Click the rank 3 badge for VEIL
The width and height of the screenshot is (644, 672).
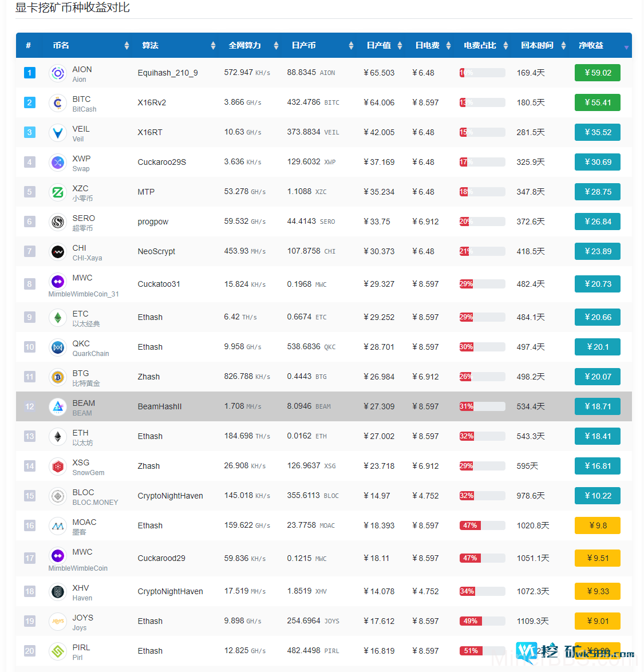coord(30,132)
